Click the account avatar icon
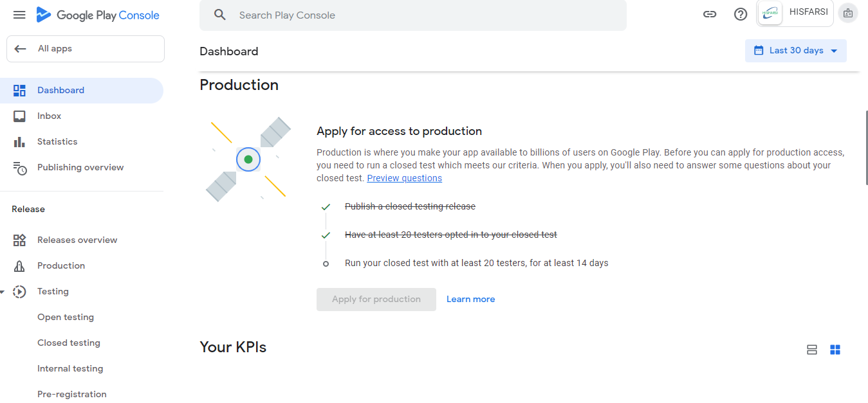Screen dimensions: 868x403 click(x=848, y=13)
